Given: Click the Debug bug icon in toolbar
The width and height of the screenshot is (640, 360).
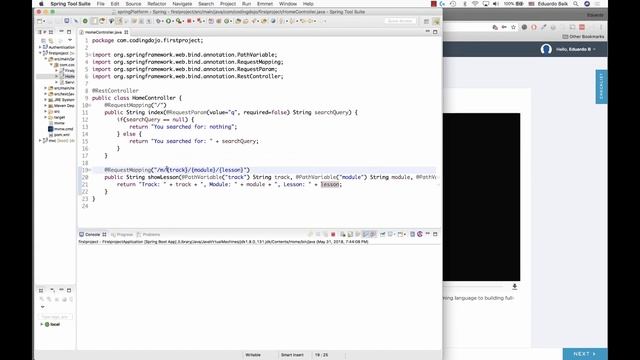Looking at the screenshot, I should pyautogui.click(x=158, y=21).
